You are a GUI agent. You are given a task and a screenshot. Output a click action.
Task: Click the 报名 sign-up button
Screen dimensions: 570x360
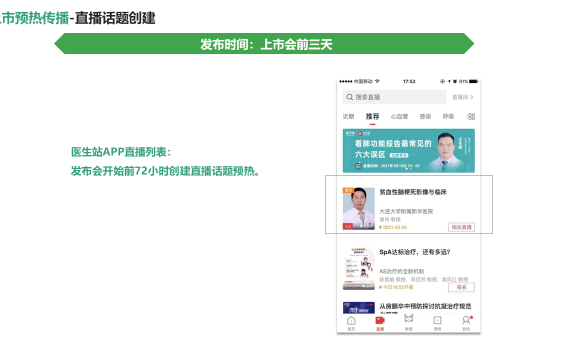pos(461,287)
